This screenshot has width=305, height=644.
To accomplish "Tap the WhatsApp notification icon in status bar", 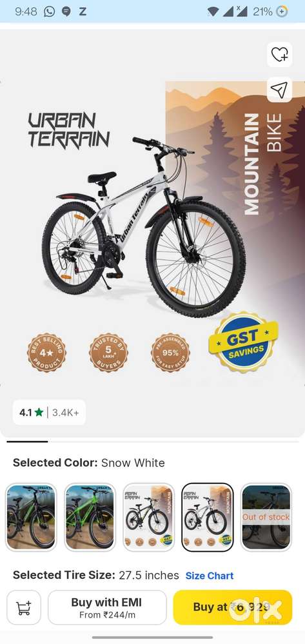I will [49, 12].
